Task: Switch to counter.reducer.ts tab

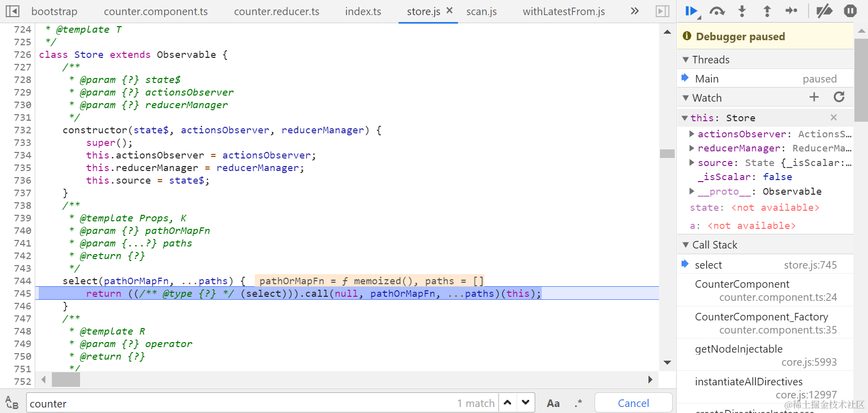Action: click(276, 11)
